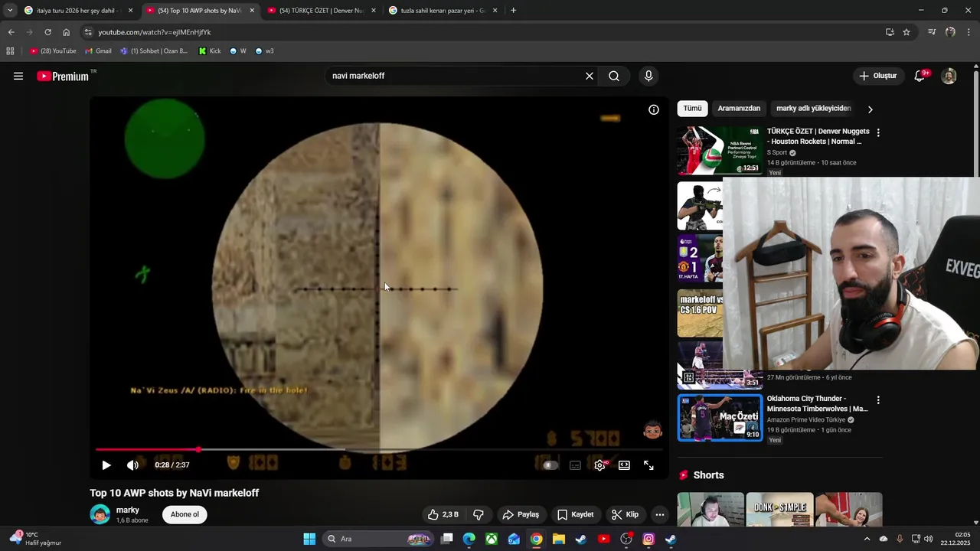Viewport: 980px width, 551px height.
Task: Like the video (2,3 B)
Action: tap(443, 514)
